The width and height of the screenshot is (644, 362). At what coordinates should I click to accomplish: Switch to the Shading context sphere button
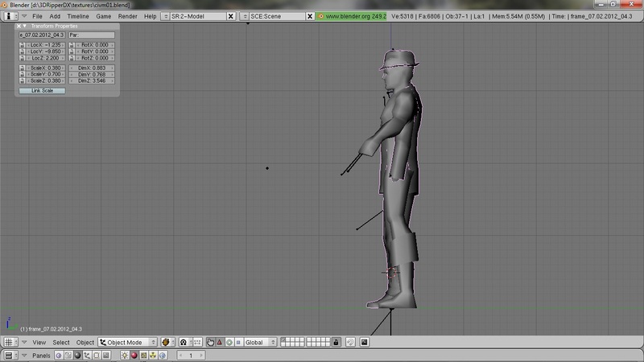click(77, 355)
